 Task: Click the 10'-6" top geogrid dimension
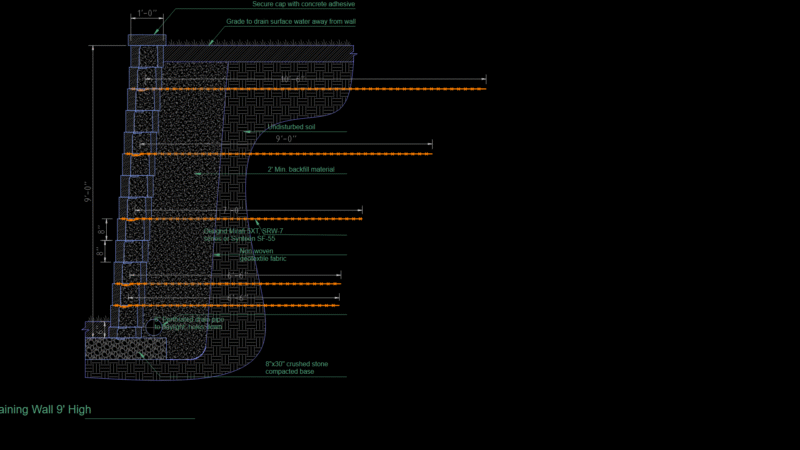pyautogui.click(x=292, y=79)
